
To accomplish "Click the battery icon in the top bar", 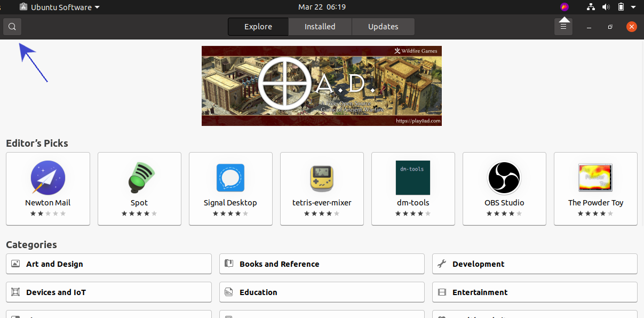I will [x=621, y=7].
